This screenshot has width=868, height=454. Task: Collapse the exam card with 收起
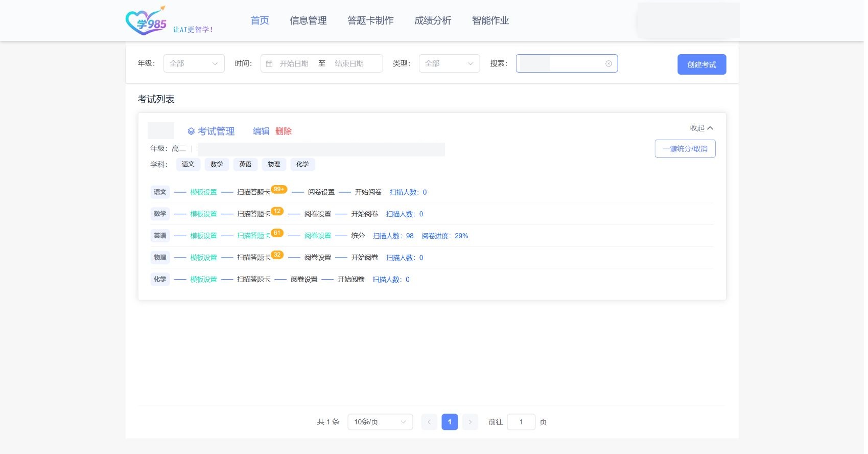[701, 128]
